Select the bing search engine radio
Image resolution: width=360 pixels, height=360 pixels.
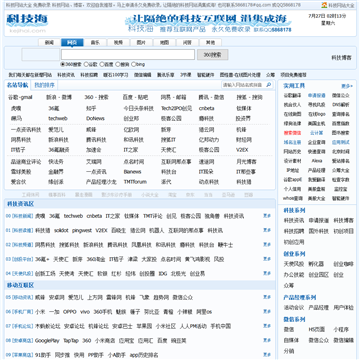point(133,64)
